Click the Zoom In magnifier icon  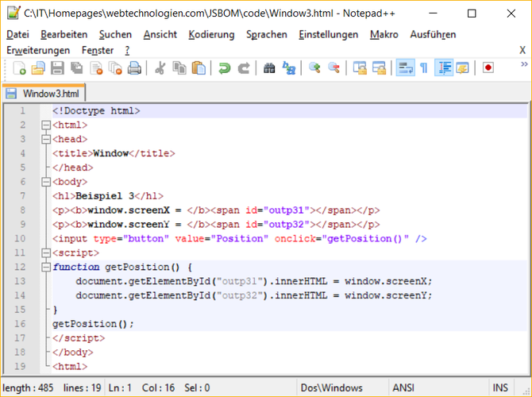coord(314,67)
